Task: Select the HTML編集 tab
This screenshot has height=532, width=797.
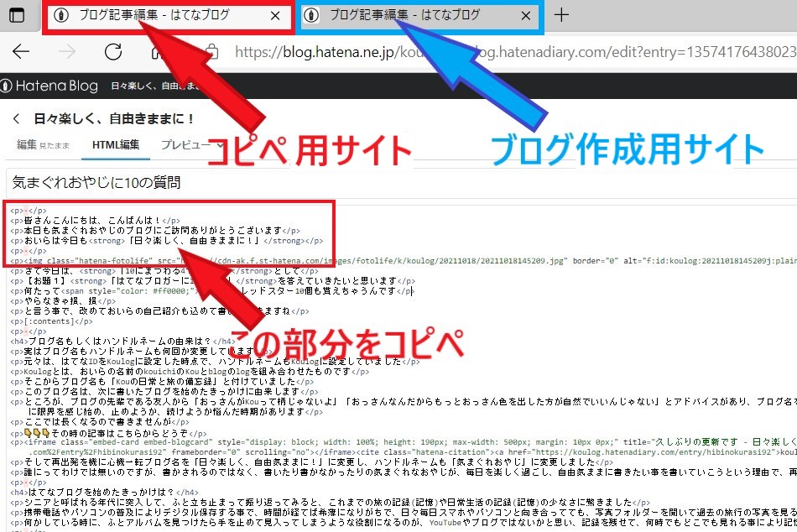Action: click(116, 145)
